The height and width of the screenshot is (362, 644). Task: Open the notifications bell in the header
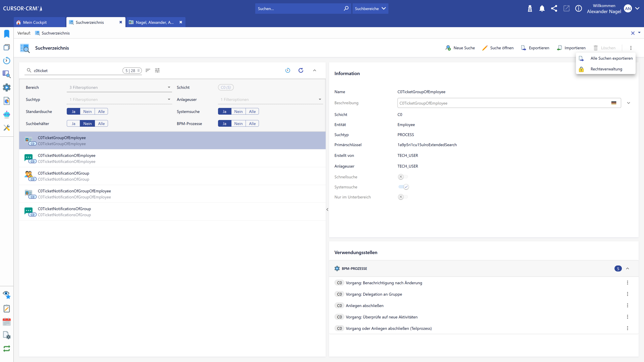(542, 9)
